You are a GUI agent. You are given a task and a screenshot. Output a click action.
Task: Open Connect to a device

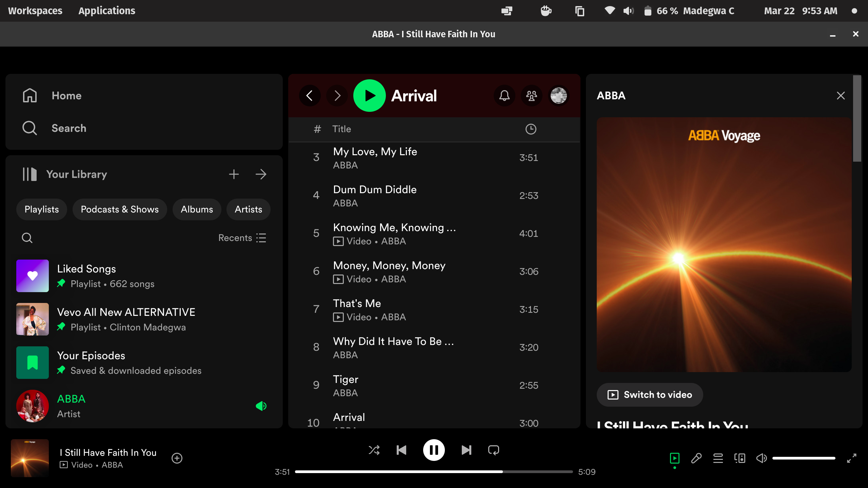pyautogui.click(x=740, y=458)
